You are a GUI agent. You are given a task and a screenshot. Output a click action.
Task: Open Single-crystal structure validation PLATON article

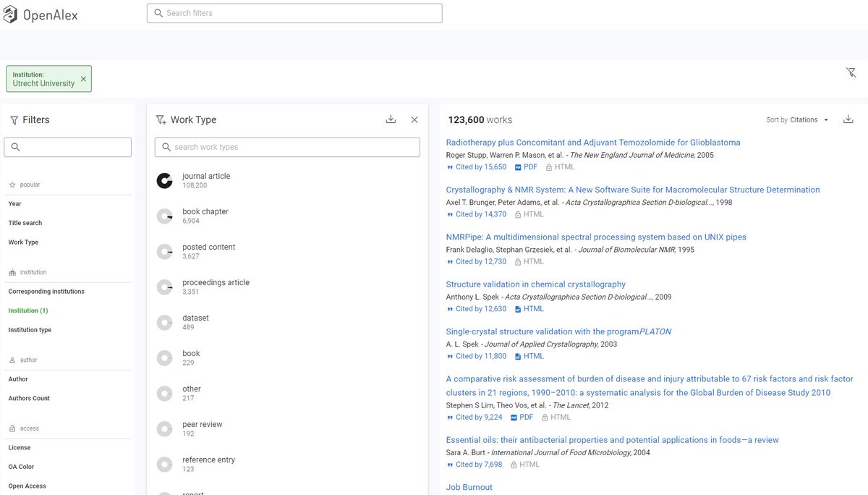[558, 331]
